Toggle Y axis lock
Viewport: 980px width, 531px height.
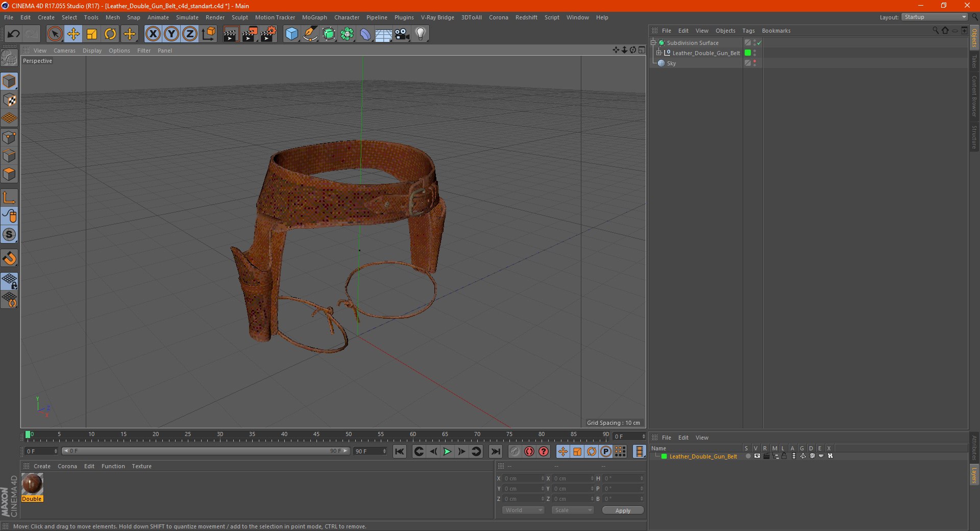[171, 34]
